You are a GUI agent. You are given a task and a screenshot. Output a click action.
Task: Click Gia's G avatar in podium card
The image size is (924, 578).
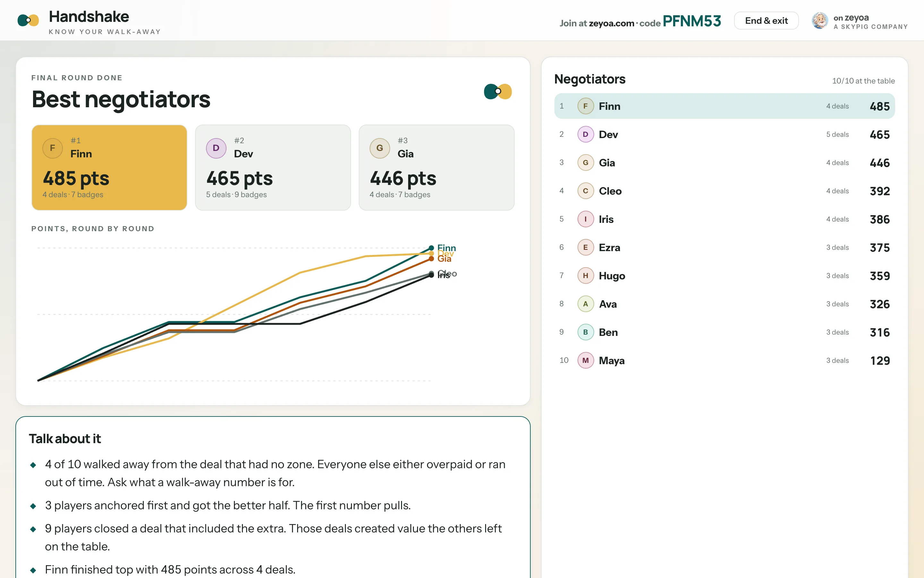[380, 148]
